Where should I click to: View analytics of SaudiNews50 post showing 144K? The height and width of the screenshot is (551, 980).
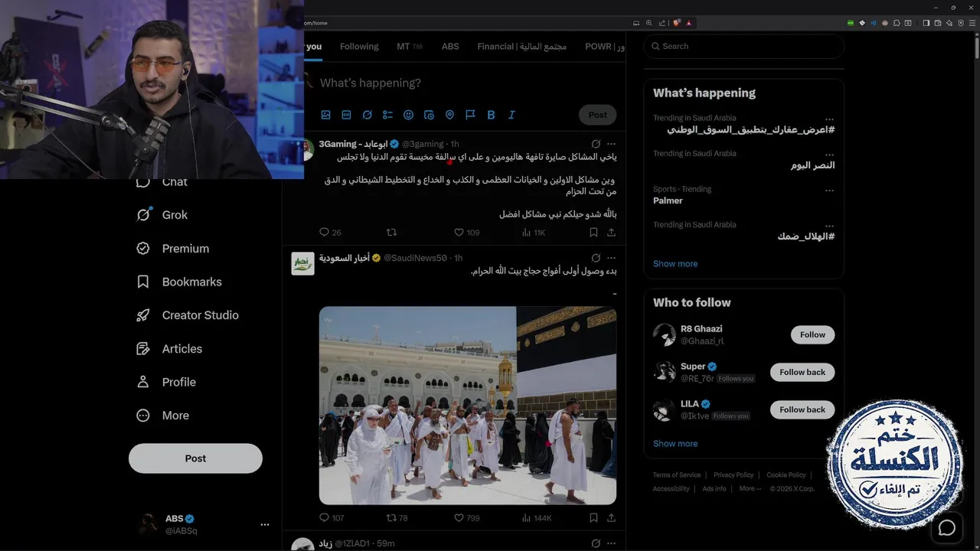click(536, 518)
